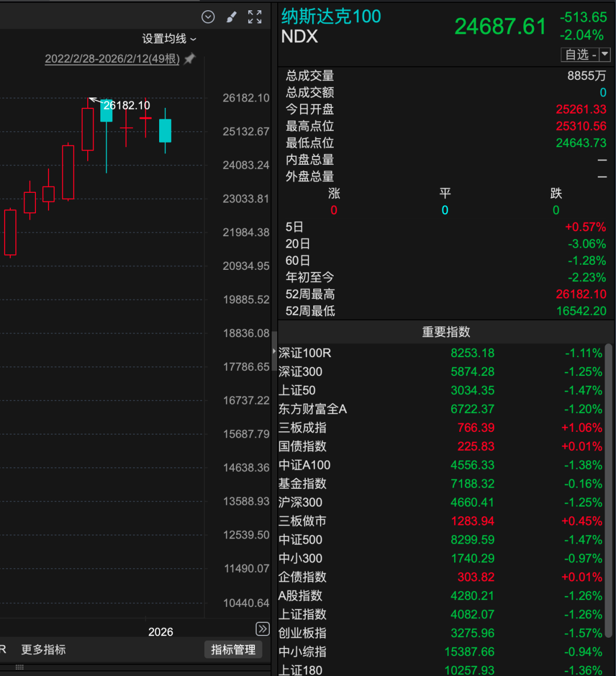The image size is (616, 676).
Task: Click the date range 2022/2/28-2026/2/12 link
Action: click(x=112, y=59)
